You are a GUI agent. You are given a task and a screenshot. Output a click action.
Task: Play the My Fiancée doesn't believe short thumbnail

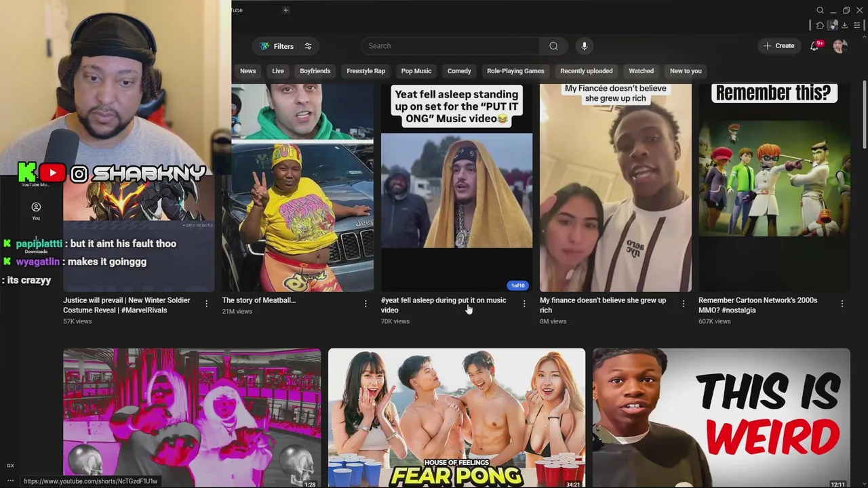coord(616,188)
